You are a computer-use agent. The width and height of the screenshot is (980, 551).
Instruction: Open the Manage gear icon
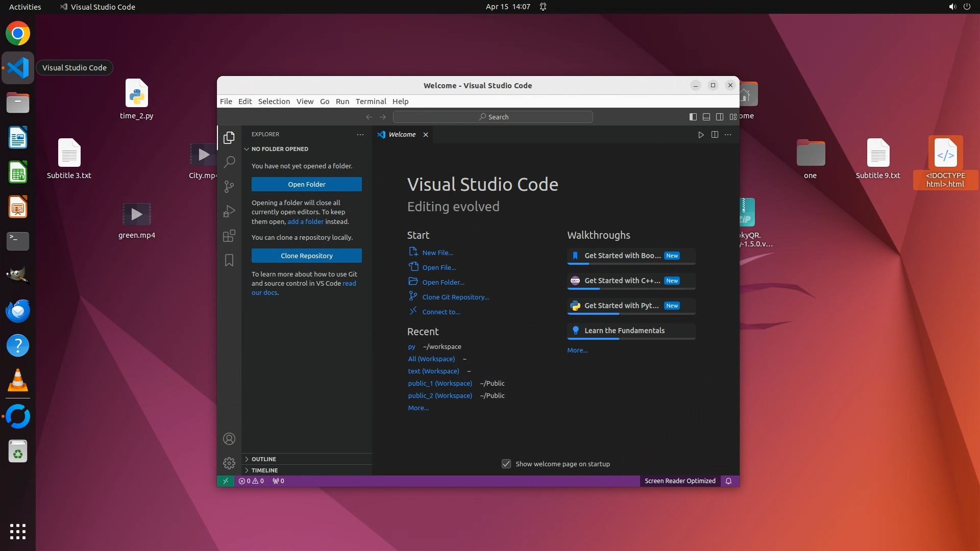pyautogui.click(x=229, y=463)
